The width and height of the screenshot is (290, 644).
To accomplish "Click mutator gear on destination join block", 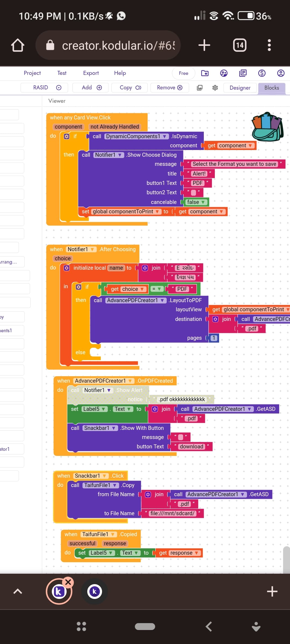I will pyautogui.click(x=215, y=319).
